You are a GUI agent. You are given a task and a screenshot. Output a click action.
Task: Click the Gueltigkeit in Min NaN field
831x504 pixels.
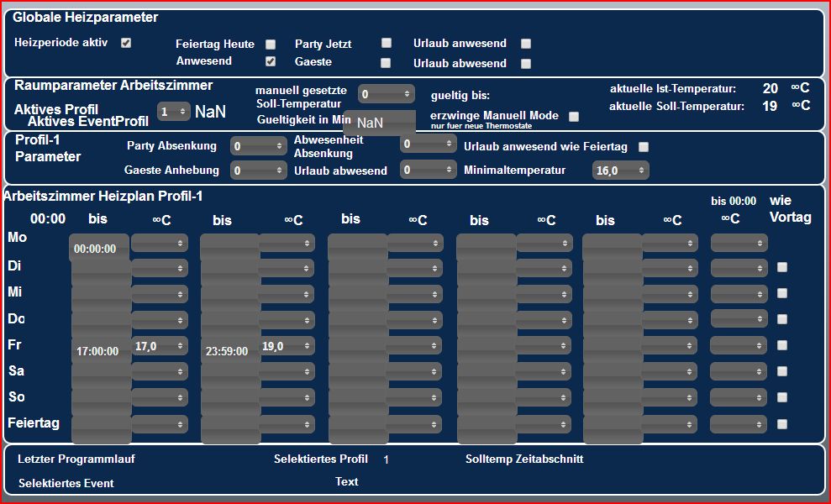[380, 123]
